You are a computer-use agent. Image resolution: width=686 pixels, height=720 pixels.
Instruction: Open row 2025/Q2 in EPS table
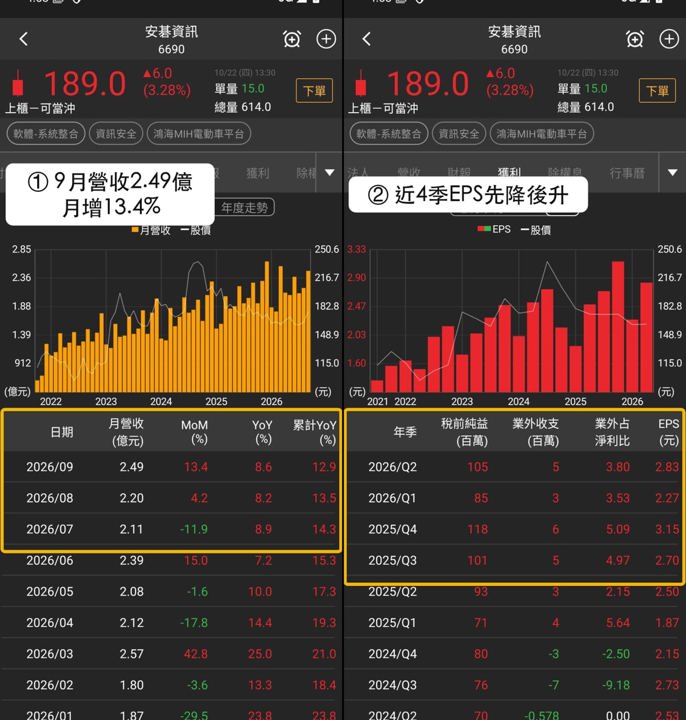pos(514,591)
